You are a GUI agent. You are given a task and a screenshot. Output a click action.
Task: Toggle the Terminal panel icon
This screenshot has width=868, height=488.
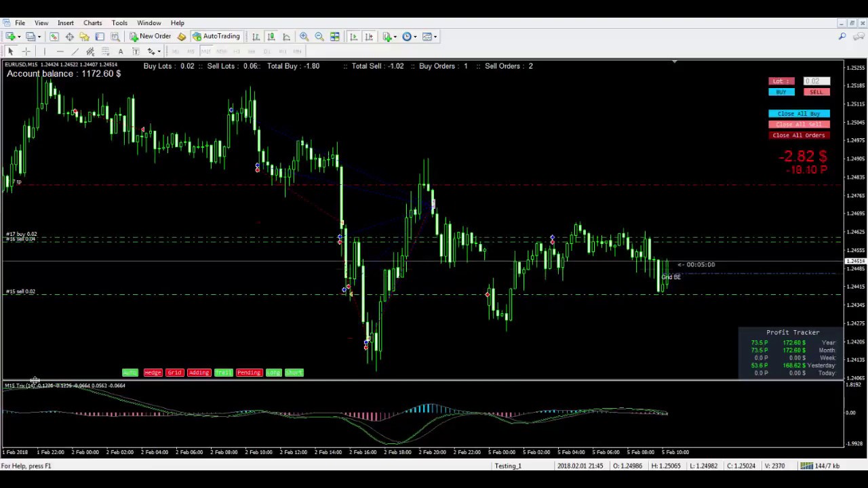pyautogui.click(x=100, y=37)
